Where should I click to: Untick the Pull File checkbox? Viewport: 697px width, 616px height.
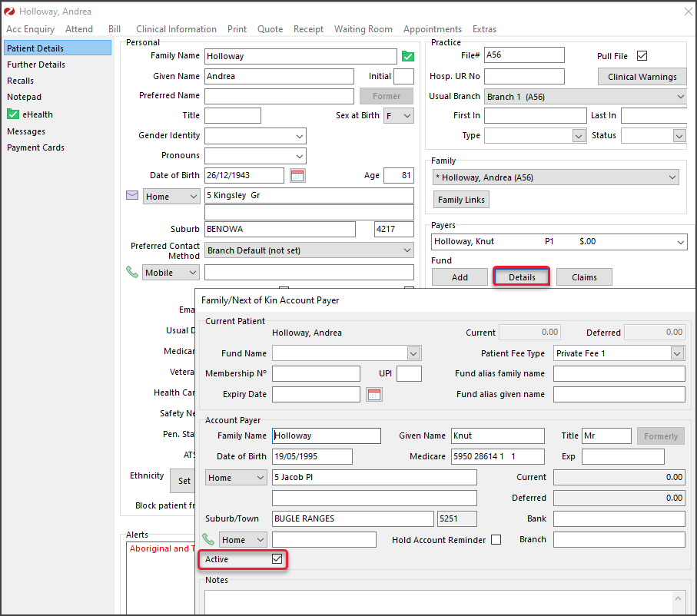coord(642,56)
